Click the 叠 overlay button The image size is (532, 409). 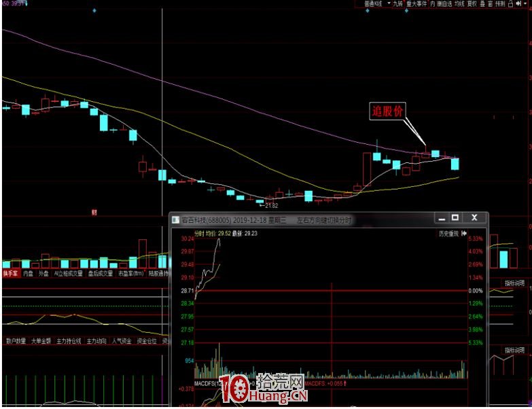click(482, 3)
